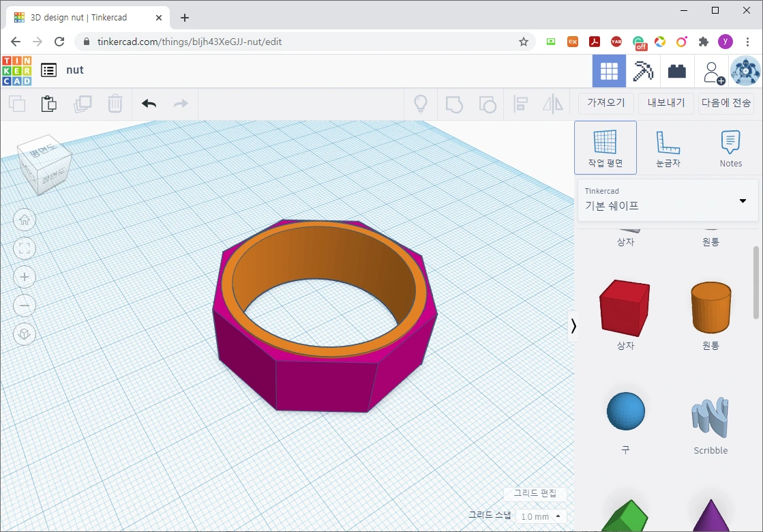
Task: Bookmark this page with star
Action: [523, 42]
